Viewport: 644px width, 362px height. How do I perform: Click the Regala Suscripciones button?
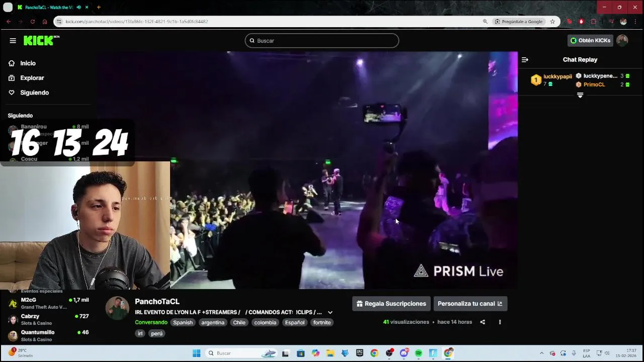[391, 304]
